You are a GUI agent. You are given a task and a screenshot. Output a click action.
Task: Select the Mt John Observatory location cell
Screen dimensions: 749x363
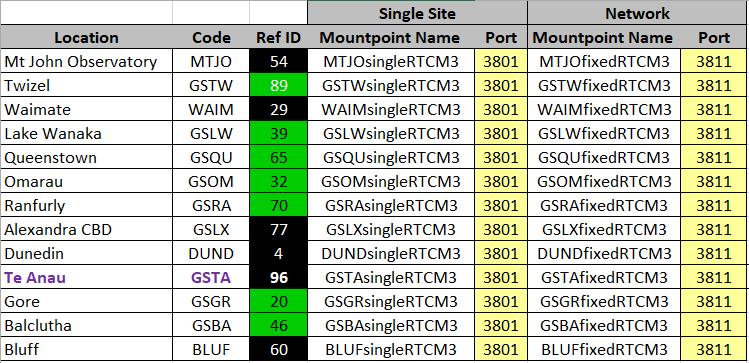click(86, 61)
